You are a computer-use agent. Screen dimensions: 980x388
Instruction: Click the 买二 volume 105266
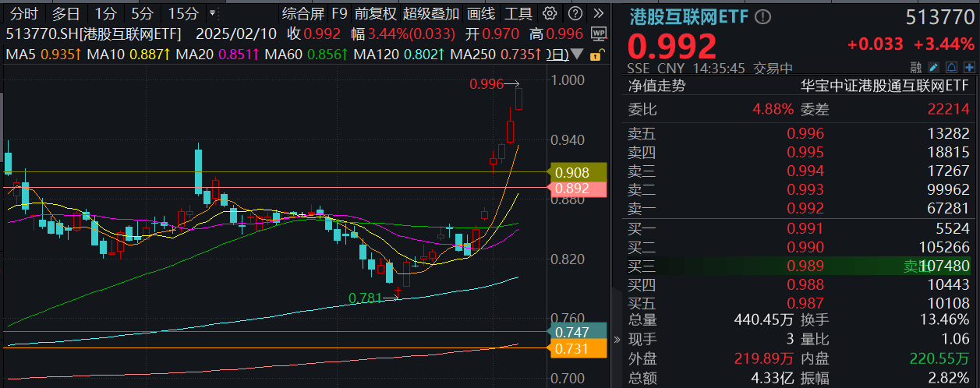pyautogui.click(x=945, y=248)
